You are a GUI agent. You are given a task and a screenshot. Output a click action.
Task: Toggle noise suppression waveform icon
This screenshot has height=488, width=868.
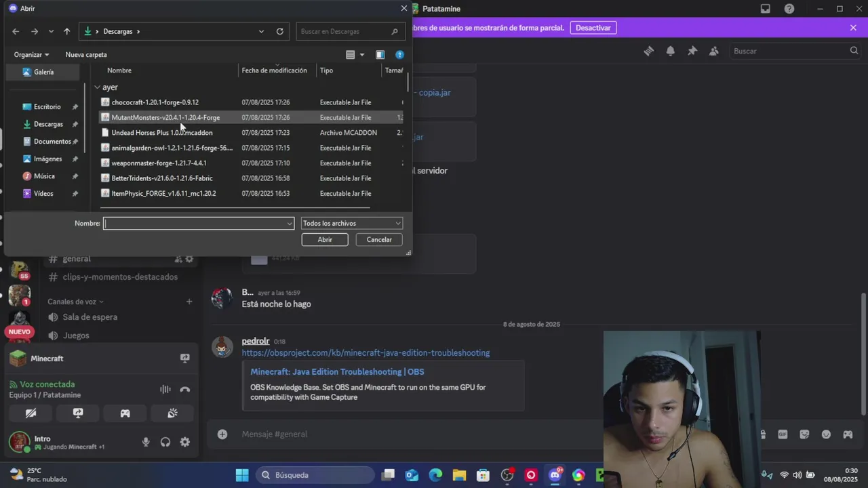[165, 390]
